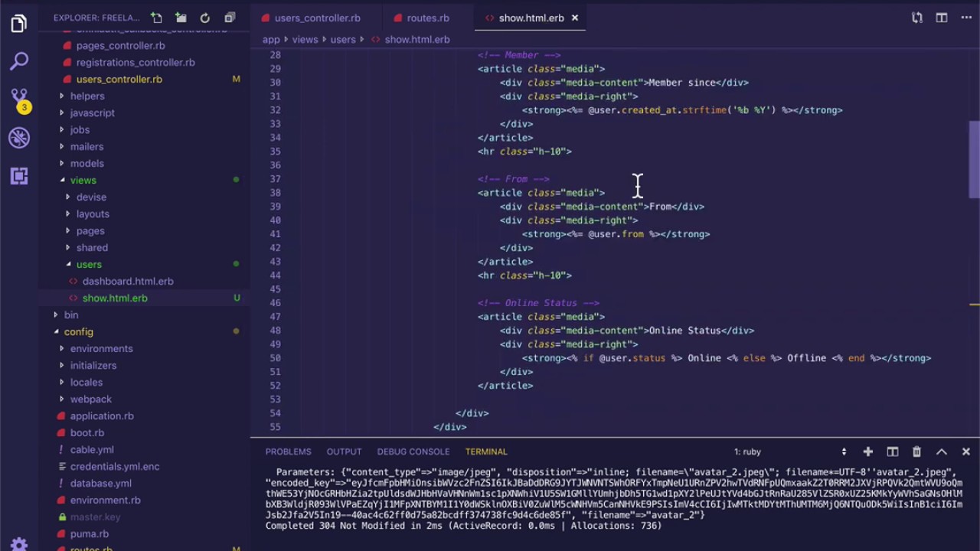The image size is (980, 551).
Task: Collapse all folders in Explorer
Action: click(x=230, y=18)
